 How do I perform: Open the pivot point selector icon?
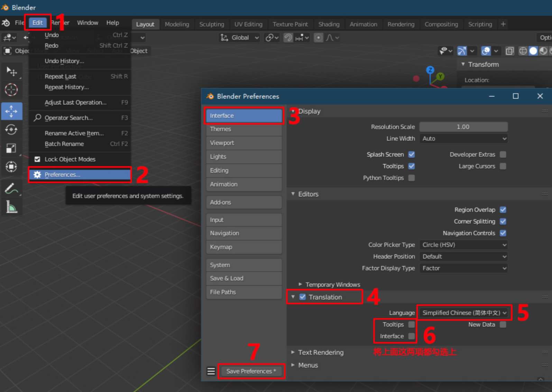(272, 37)
